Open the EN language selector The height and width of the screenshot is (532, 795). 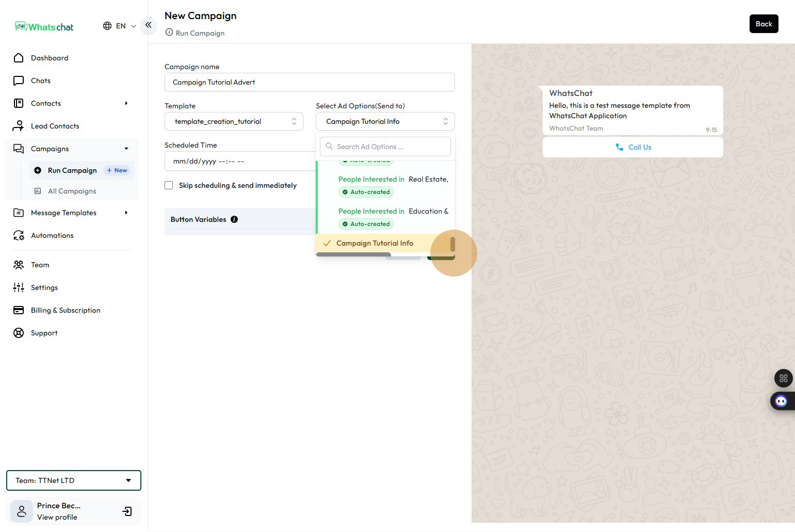120,26
